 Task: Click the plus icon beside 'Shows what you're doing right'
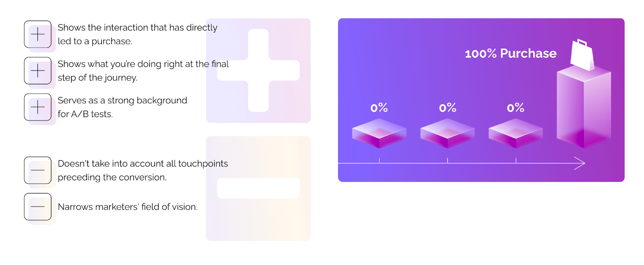point(38,71)
